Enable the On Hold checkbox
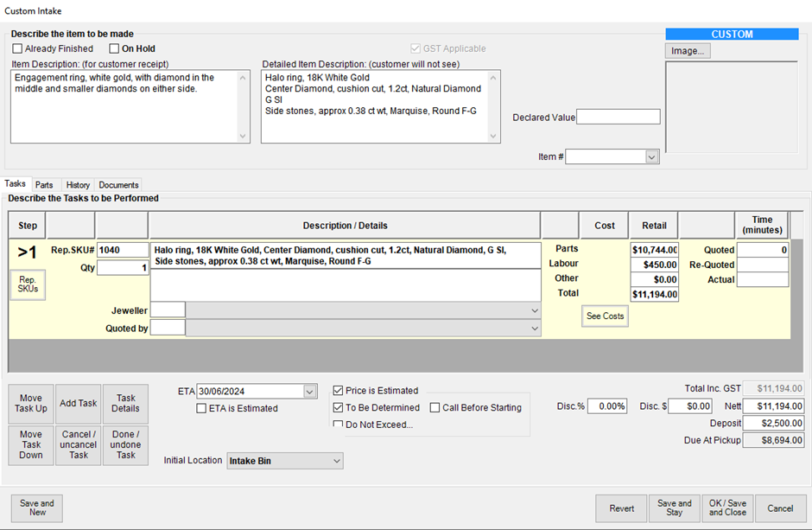812x530 pixels. pos(114,49)
